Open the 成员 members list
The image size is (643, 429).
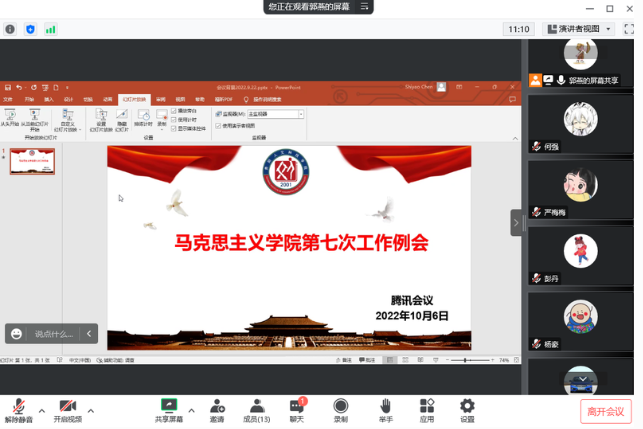(257, 410)
